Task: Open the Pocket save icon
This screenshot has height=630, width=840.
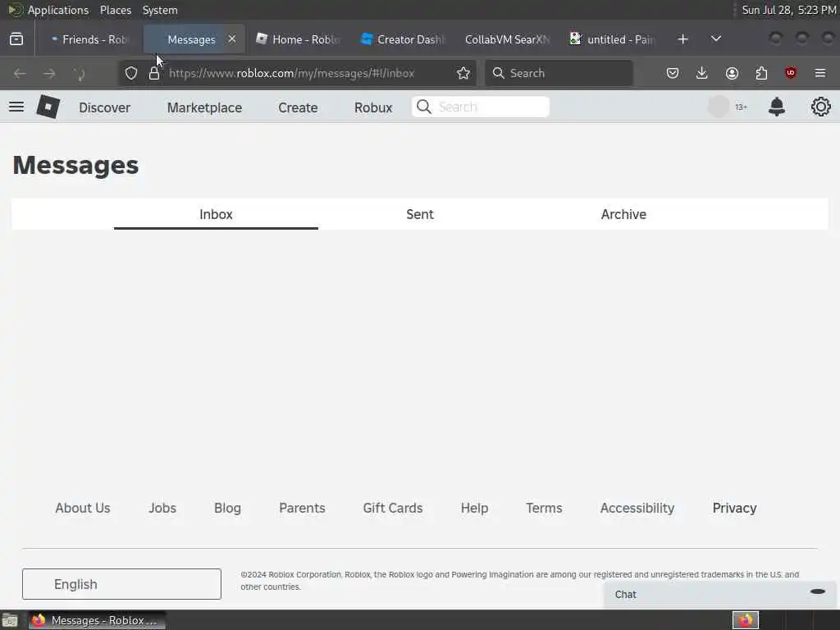Action: 673,73
